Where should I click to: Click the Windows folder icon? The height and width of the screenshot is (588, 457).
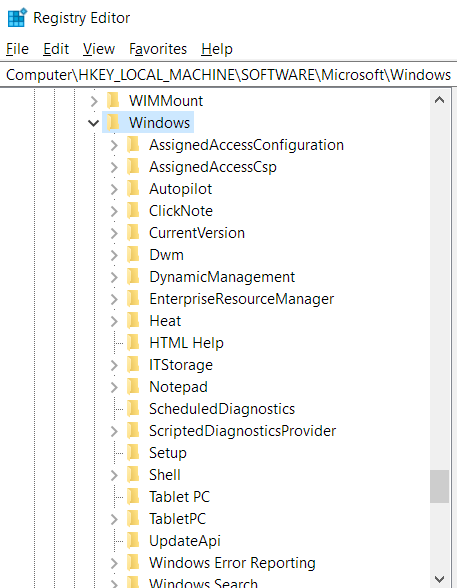pyautogui.click(x=113, y=122)
